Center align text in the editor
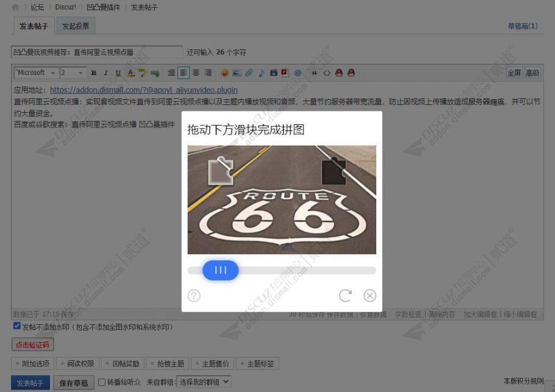The height and width of the screenshot is (392, 555). (196, 73)
